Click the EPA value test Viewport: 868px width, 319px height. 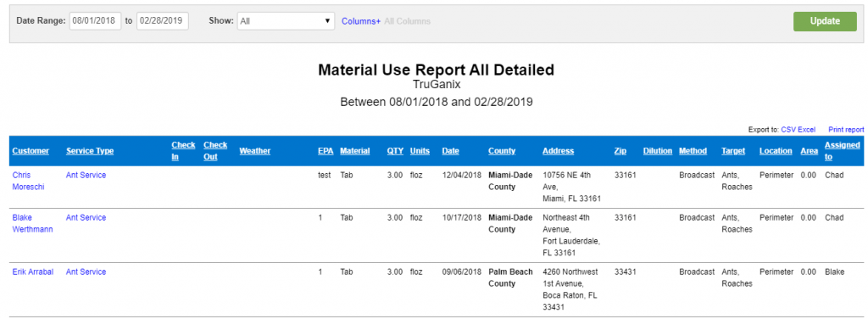(325, 175)
